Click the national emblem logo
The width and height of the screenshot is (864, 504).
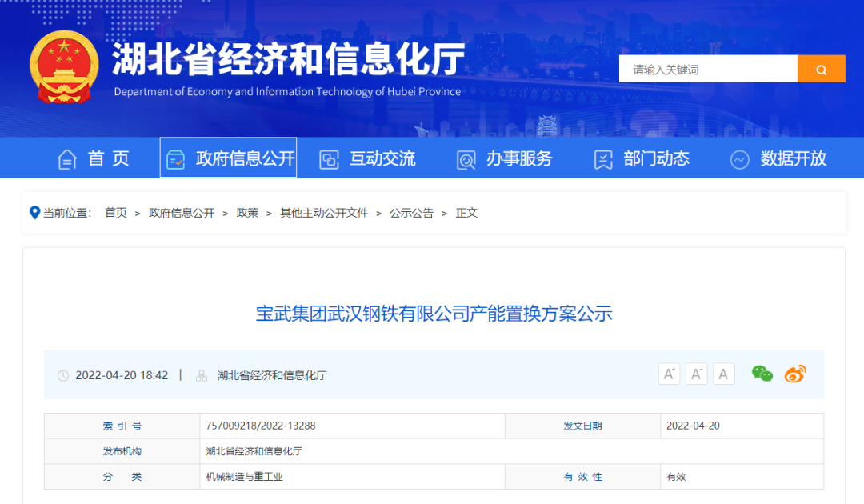(64, 68)
